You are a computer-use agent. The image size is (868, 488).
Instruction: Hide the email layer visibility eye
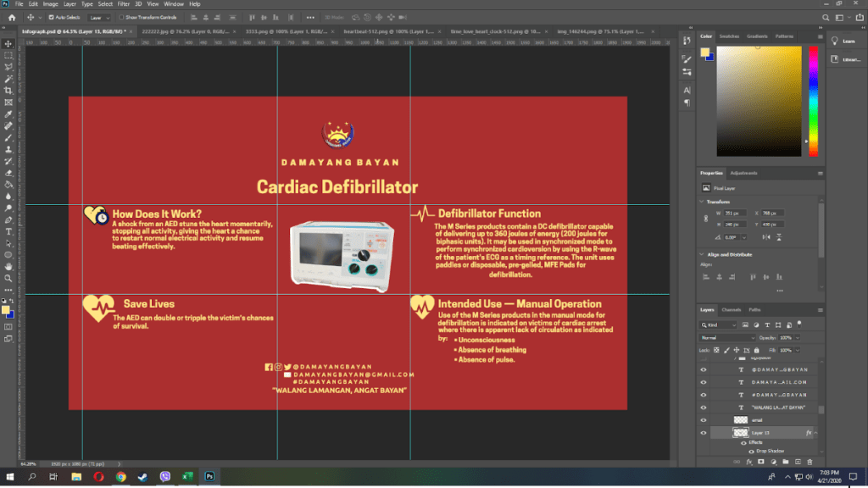(704, 420)
